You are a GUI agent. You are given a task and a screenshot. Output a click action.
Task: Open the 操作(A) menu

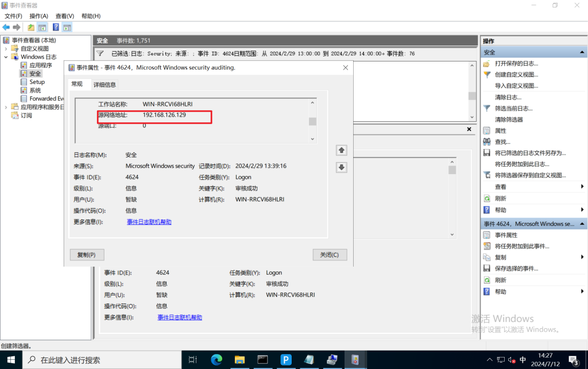(x=39, y=16)
